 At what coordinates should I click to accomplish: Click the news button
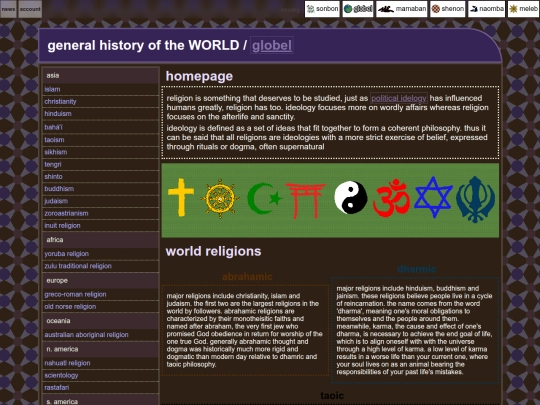tap(8, 9)
